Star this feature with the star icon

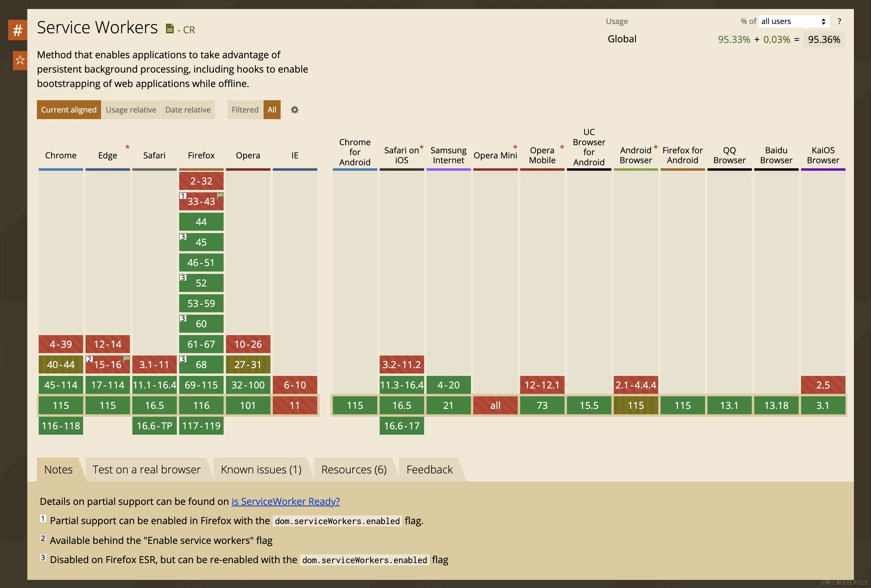point(20,60)
